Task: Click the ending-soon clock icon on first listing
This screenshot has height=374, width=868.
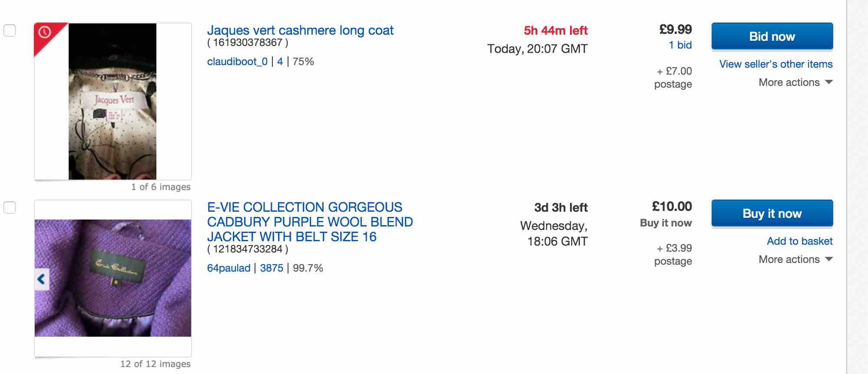Action: (45, 32)
